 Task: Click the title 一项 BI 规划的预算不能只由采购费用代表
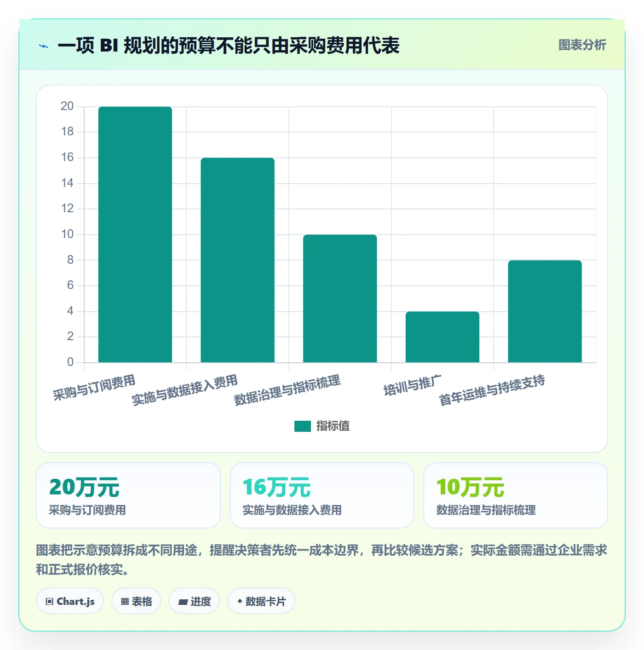229,46
